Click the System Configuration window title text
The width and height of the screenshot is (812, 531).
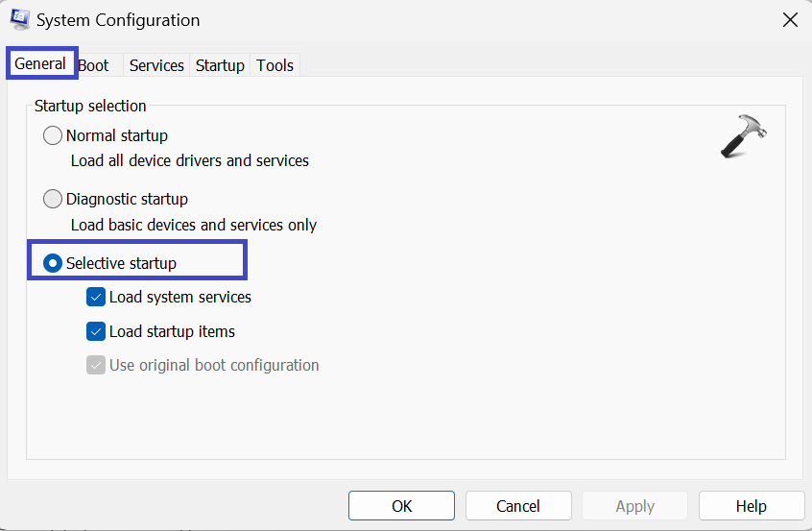pos(118,20)
